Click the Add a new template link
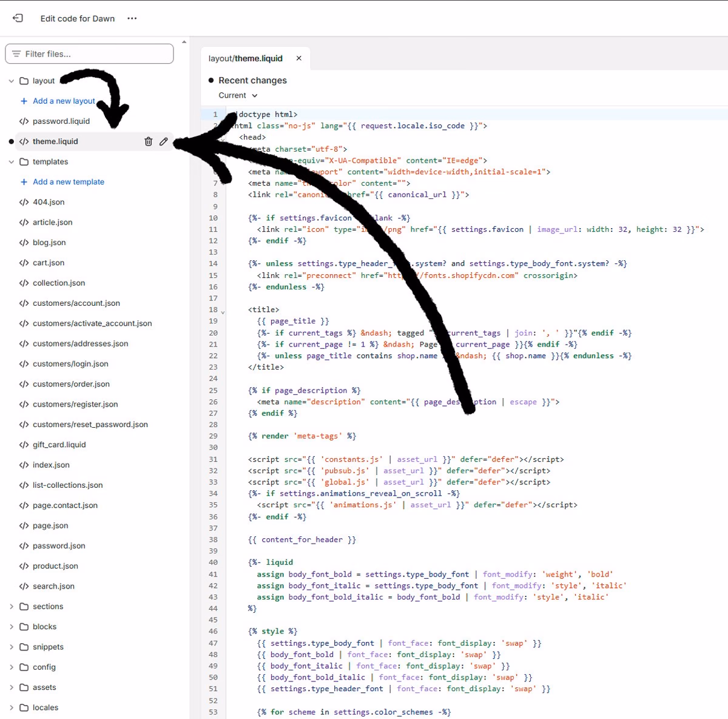 (x=69, y=181)
